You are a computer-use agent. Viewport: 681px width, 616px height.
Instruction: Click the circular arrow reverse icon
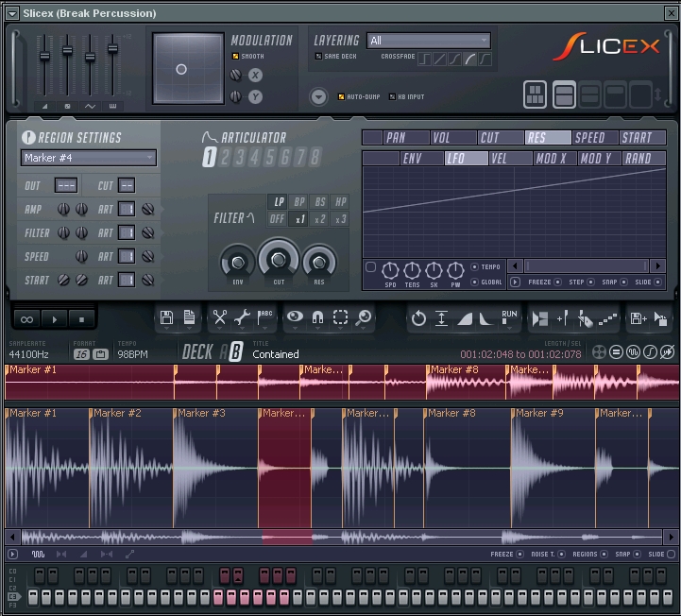[418, 318]
